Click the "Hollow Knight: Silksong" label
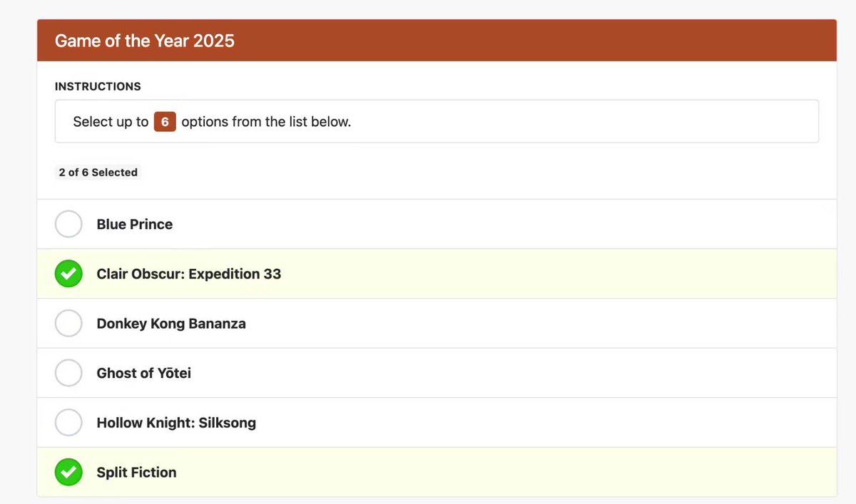This screenshot has height=504, width=856. tap(176, 423)
